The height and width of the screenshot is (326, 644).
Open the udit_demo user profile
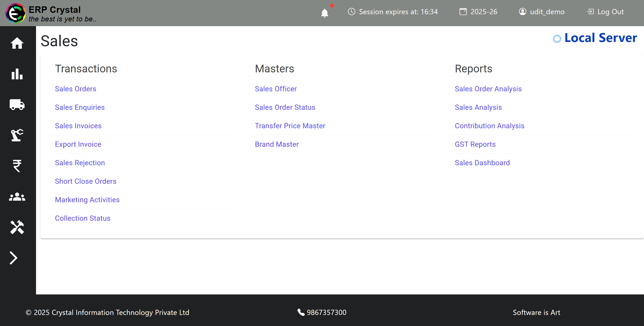[542, 12]
